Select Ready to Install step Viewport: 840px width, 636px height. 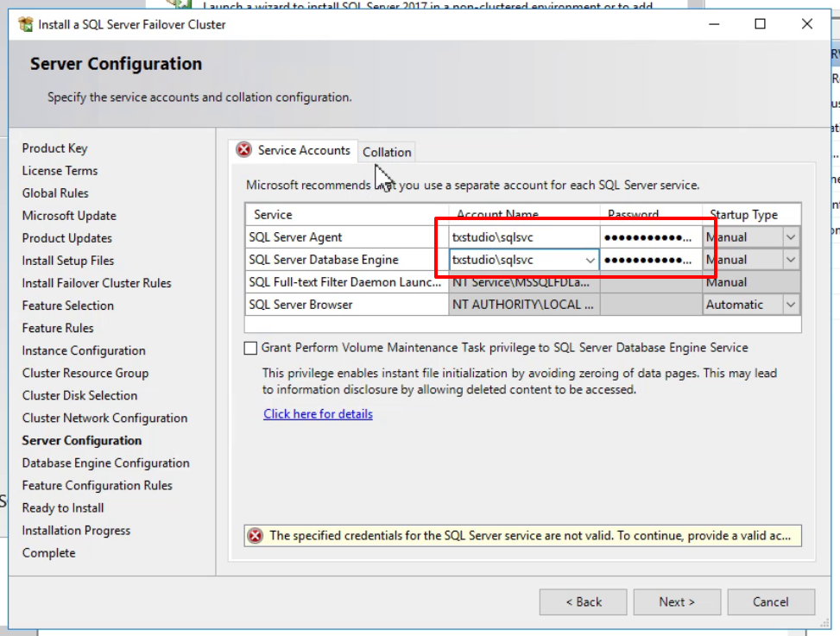coord(63,508)
